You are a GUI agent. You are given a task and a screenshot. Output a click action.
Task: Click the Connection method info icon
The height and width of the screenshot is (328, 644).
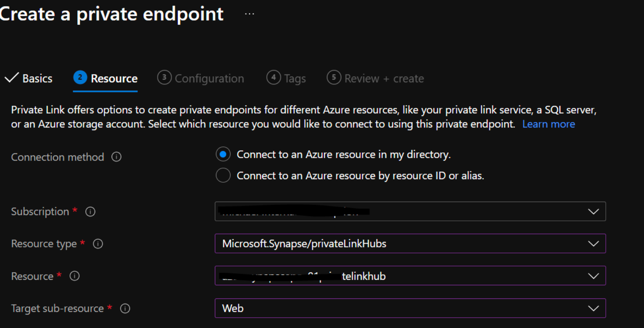(117, 157)
